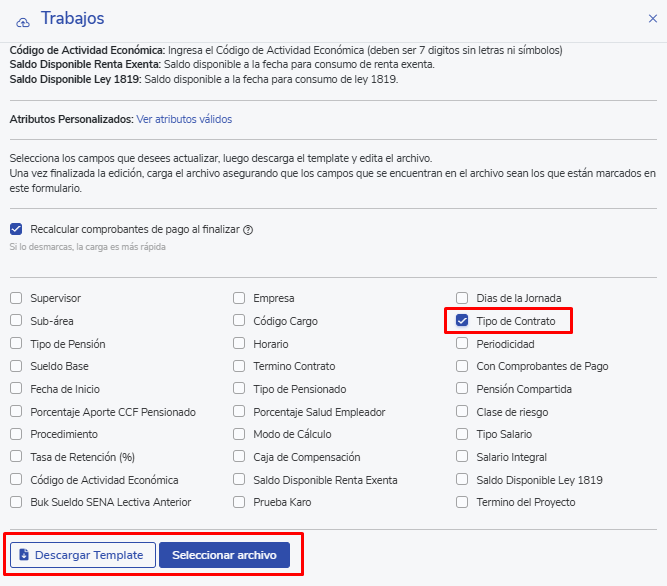Check the Termino del Proyecto option
The width and height of the screenshot is (667, 586).
462,502
